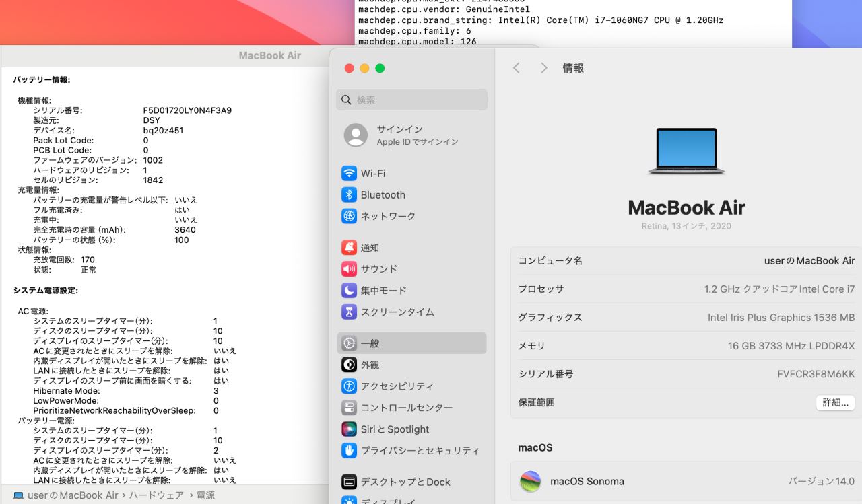
Task: Click the グラフィックス Intel Iris Plus value
Action: click(781, 318)
